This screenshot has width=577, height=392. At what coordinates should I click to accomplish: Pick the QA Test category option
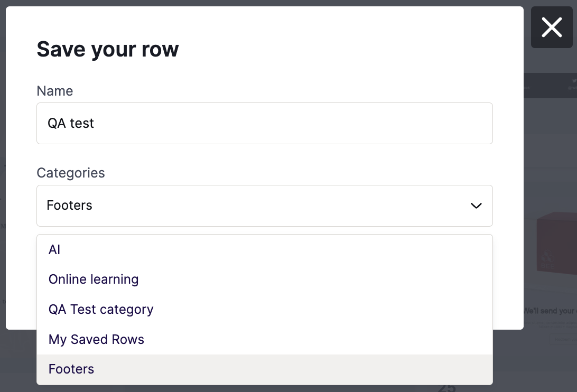(265, 310)
